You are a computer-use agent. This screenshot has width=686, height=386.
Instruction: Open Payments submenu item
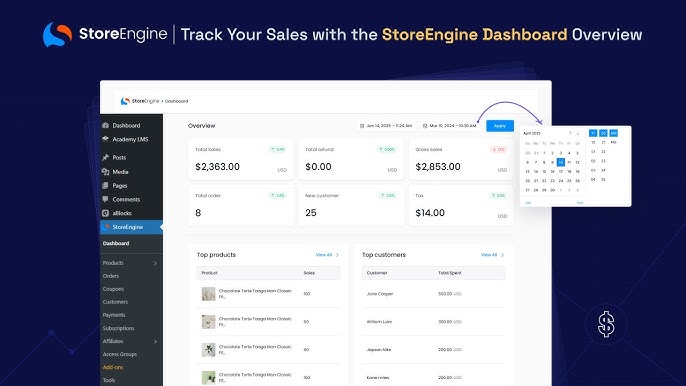click(x=114, y=315)
